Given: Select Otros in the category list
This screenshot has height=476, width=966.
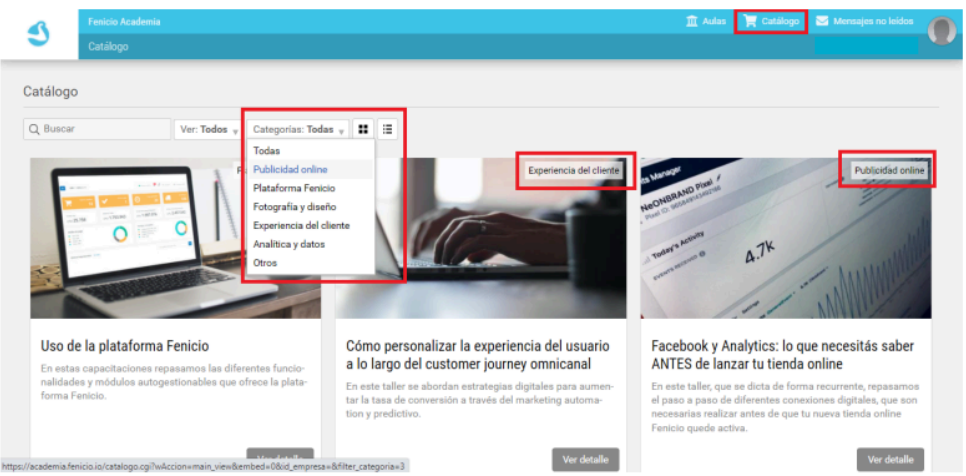Looking at the screenshot, I should point(265,263).
